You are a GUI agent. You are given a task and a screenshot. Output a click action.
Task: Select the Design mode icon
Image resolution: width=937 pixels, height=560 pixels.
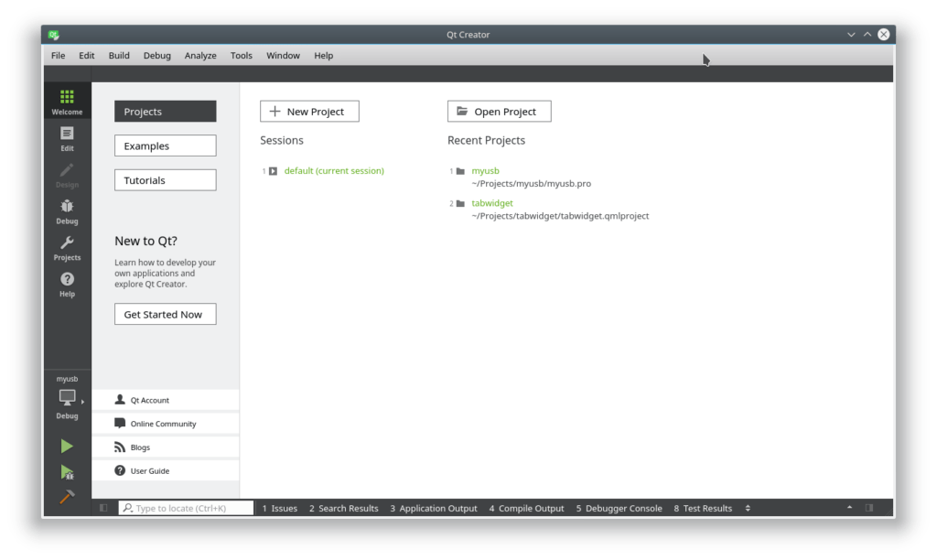(x=67, y=175)
